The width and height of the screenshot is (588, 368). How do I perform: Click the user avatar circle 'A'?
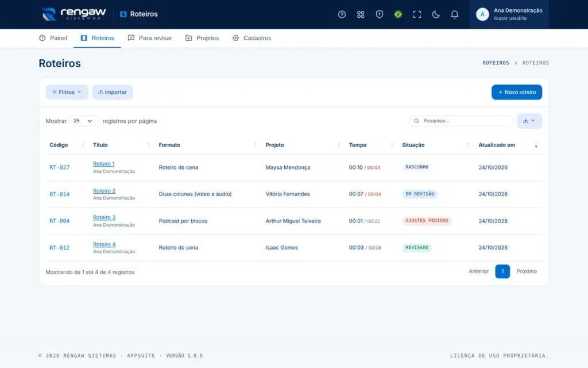click(x=482, y=14)
